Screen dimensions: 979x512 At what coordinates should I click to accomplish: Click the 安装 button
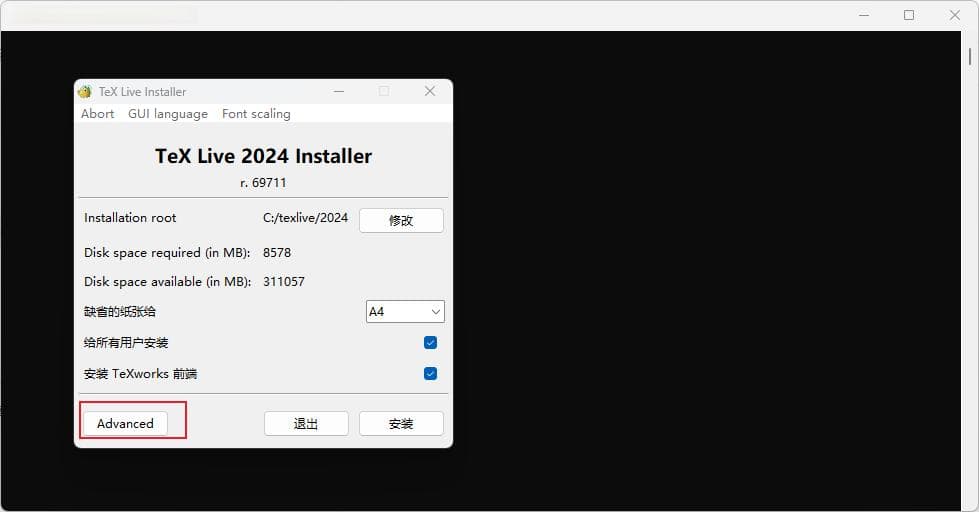[401, 423]
